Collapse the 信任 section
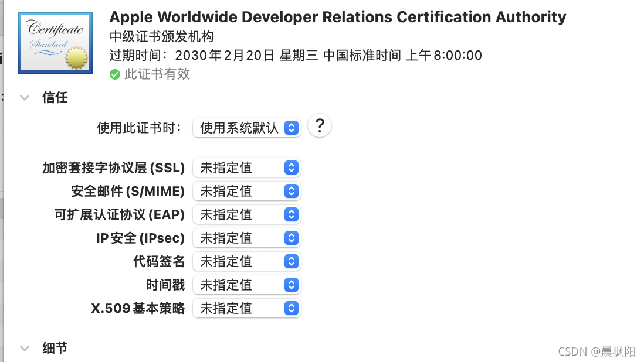This screenshot has height=362, width=644. tap(24, 98)
